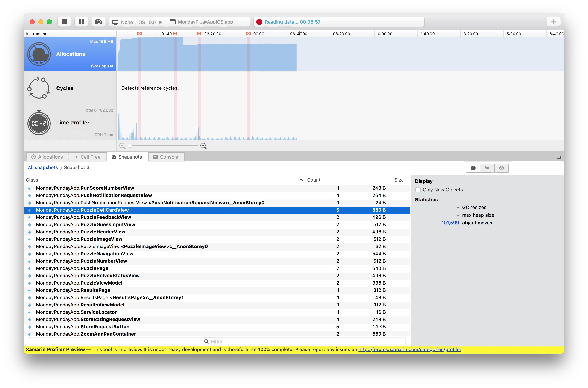The image size is (588, 388).
Task: Click the zoom out magnifier icon
Action: point(122,146)
